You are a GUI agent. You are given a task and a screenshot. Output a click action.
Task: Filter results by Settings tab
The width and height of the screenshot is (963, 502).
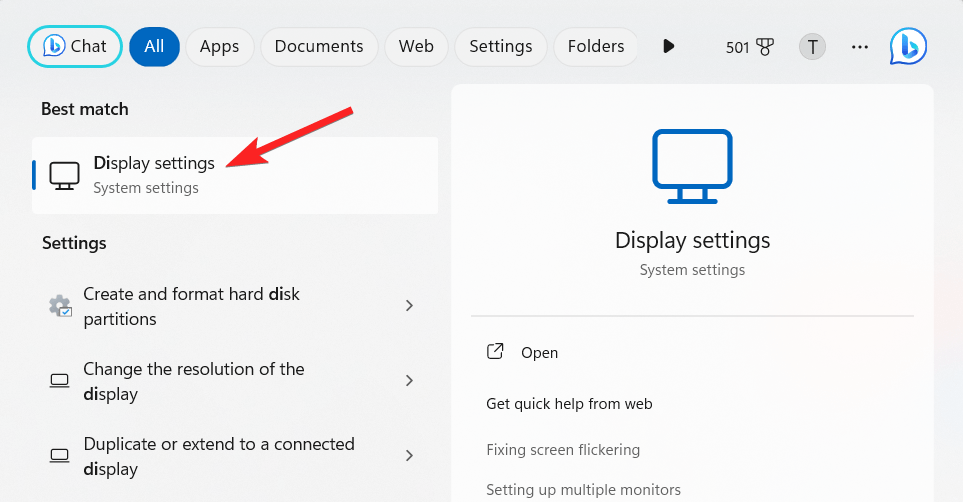point(501,46)
